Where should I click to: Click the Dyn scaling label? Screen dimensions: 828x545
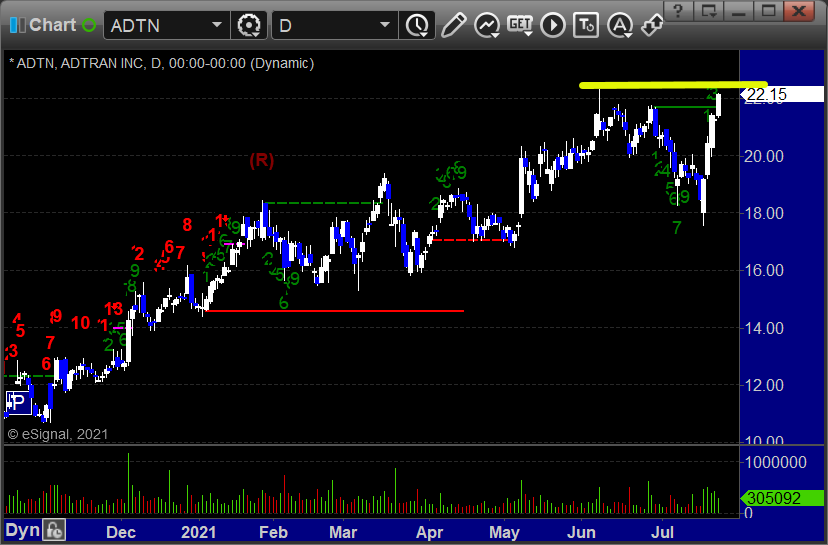pyautogui.click(x=22, y=530)
